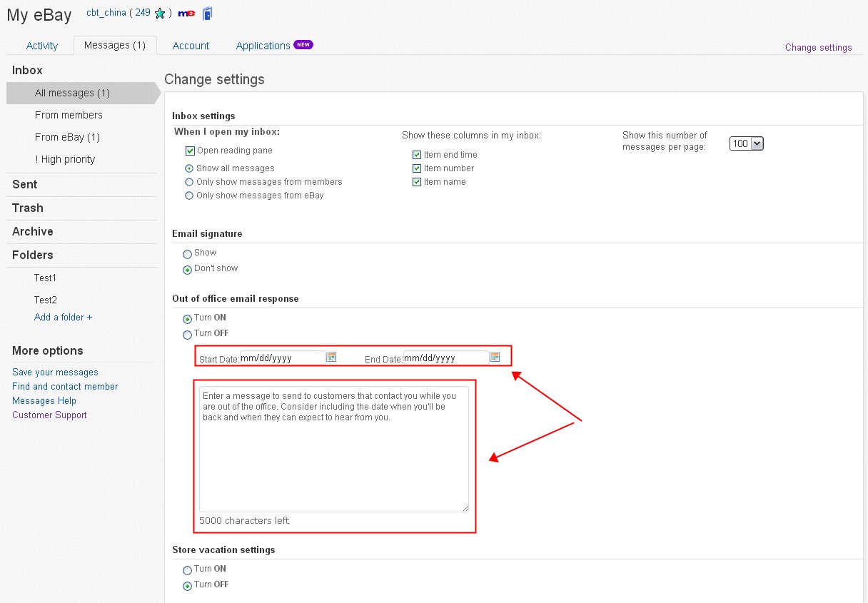Uncheck the Item number column checkbox

point(417,168)
